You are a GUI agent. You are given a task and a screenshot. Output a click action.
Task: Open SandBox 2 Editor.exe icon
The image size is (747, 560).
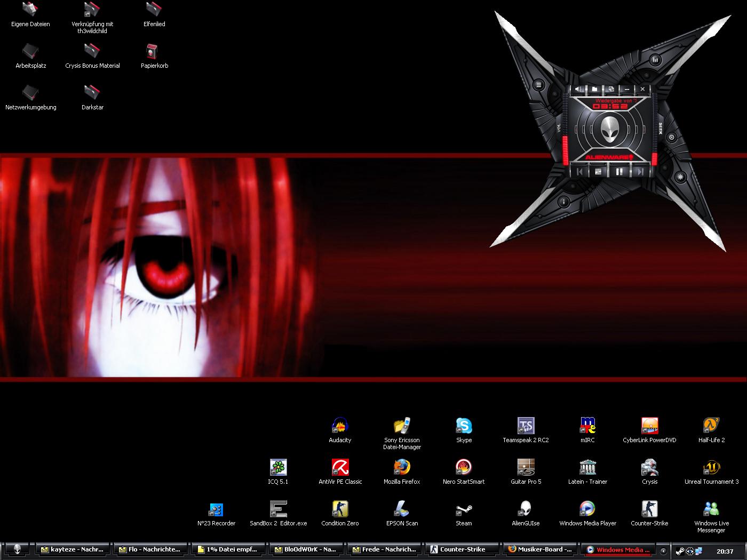pos(278,513)
